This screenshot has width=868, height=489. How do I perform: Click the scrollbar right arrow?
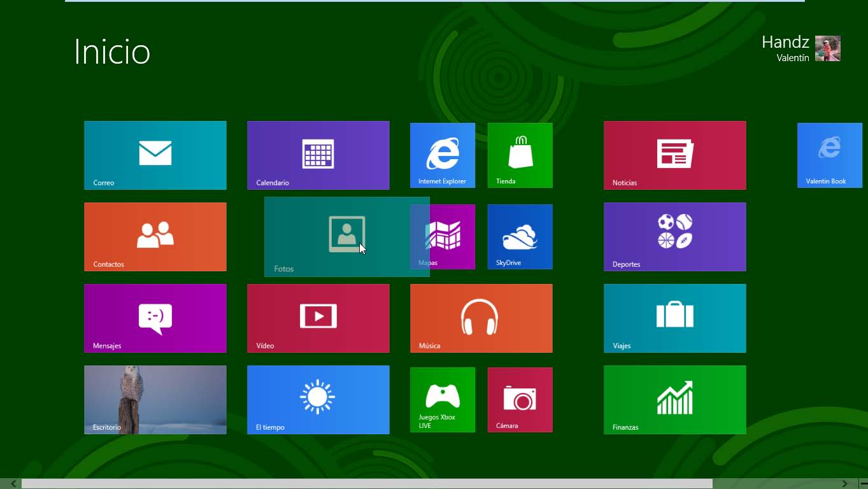tap(844, 484)
